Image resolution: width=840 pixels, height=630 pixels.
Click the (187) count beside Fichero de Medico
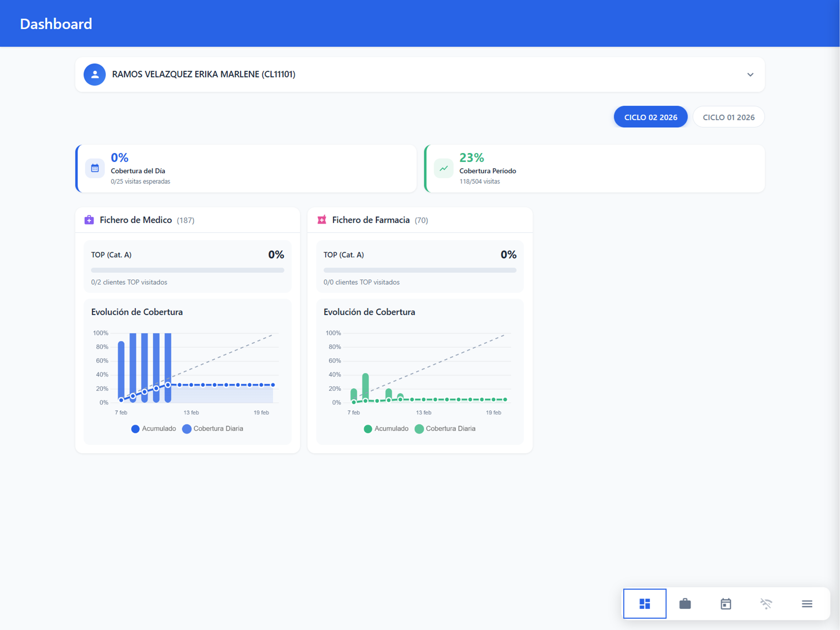pyautogui.click(x=186, y=220)
